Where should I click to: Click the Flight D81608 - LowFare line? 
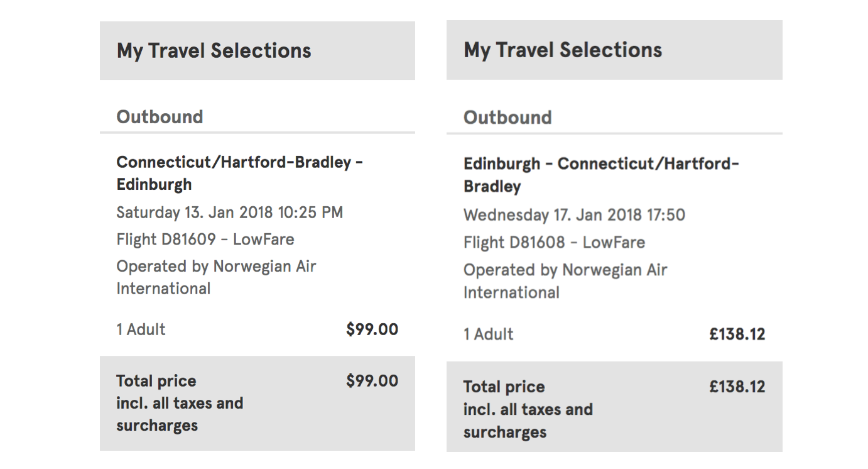coord(554,243)
